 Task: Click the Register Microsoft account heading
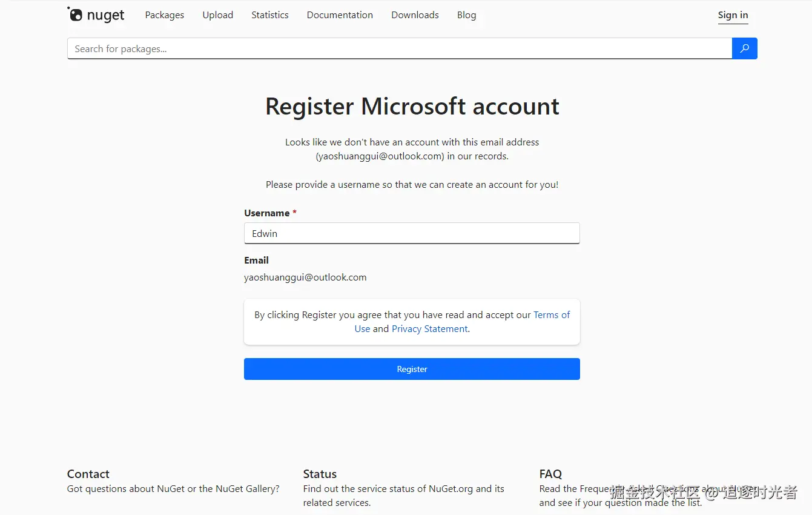412,106
